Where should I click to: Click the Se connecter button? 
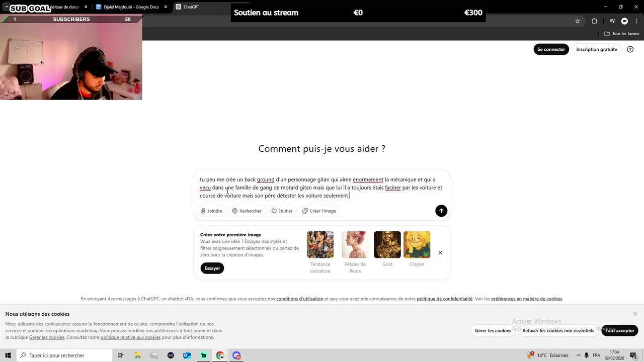pos(551,49)
